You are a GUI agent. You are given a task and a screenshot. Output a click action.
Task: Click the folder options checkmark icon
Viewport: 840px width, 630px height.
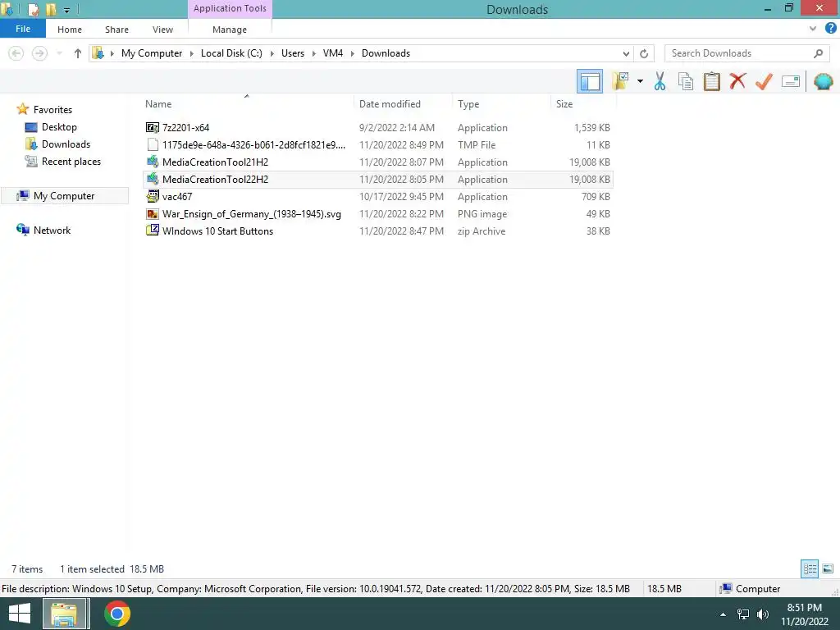click(x=620, y=81)
